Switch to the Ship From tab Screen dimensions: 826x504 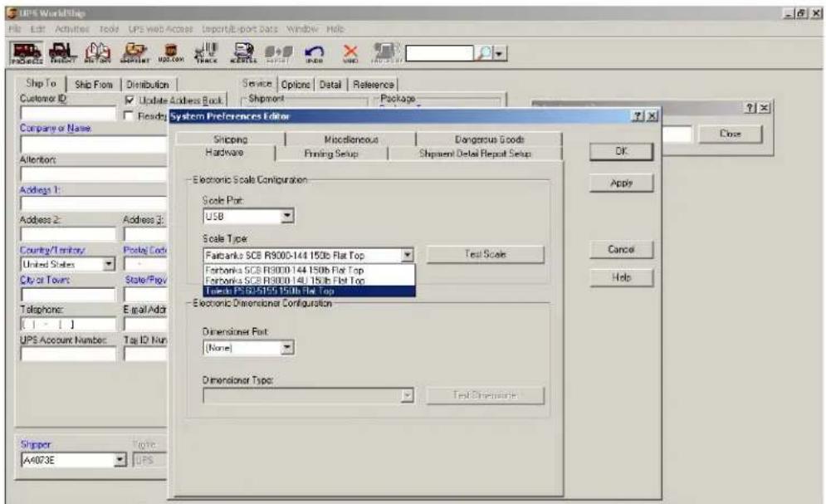(94, 84)
